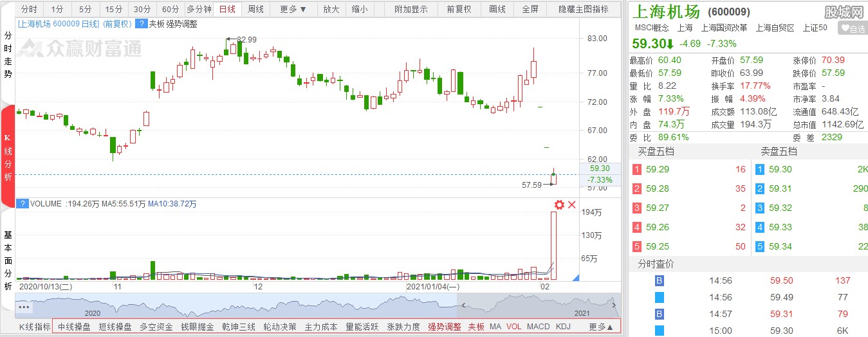This screenshot has height=337, width=868.
Task: Select the 日线 daily chart tab
Action: coord(227,10)
